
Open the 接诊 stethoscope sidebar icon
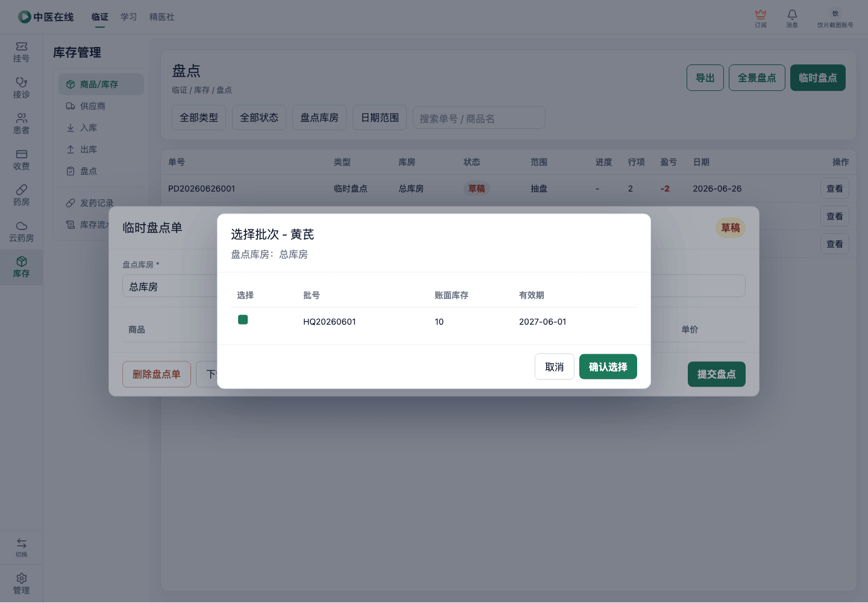(x=22, y=82)
